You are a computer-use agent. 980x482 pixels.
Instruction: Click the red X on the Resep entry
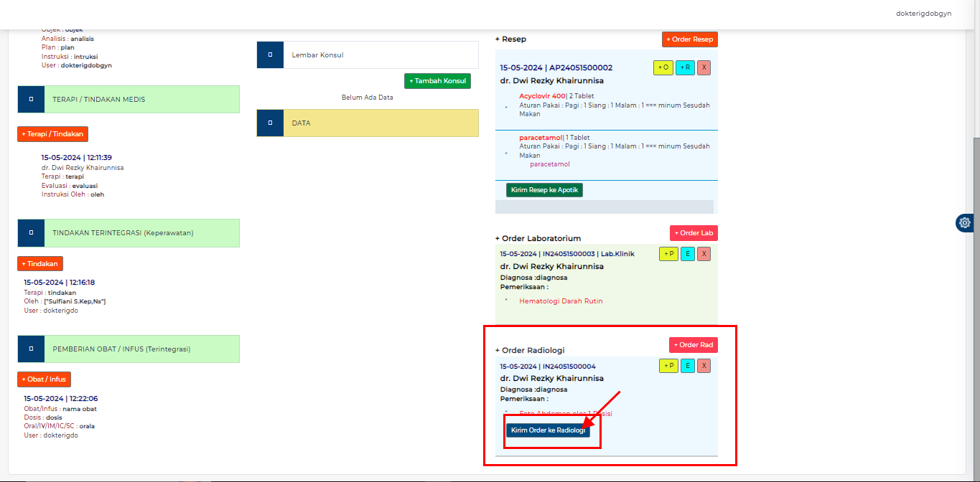coord(704,67)
